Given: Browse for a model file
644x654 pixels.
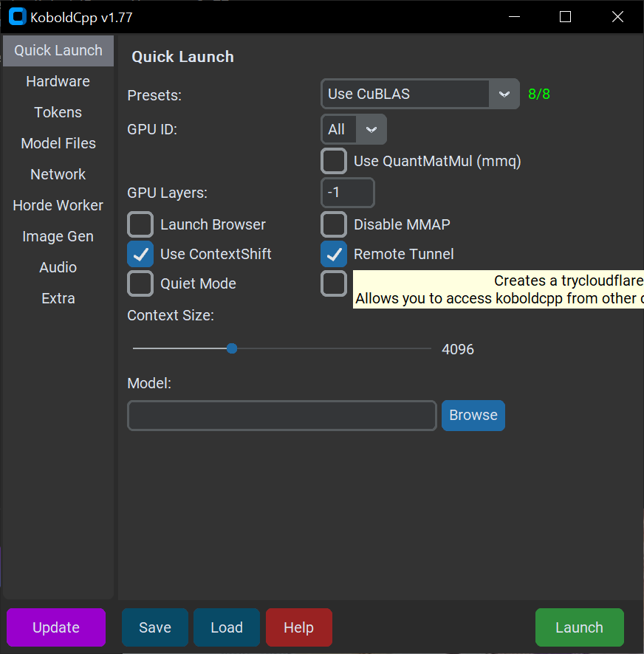Looking at the screenshot, I should click(x=473, y=416).
